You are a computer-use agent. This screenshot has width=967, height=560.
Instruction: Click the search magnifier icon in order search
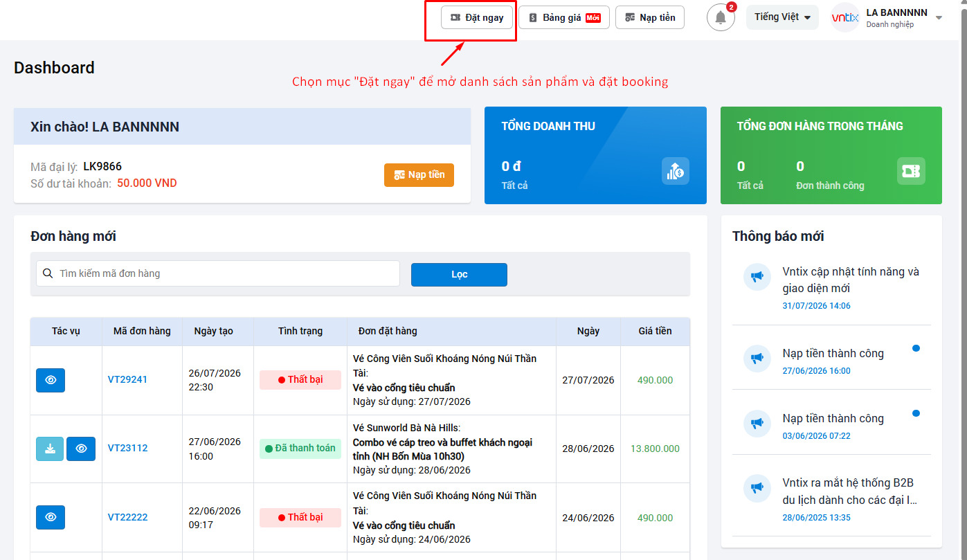[x=48, y=273]
